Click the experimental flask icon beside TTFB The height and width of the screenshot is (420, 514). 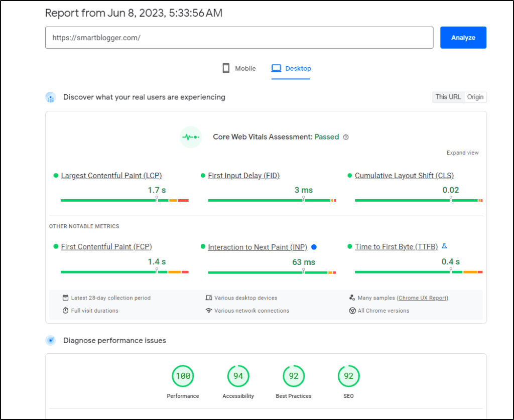point(444,246)
